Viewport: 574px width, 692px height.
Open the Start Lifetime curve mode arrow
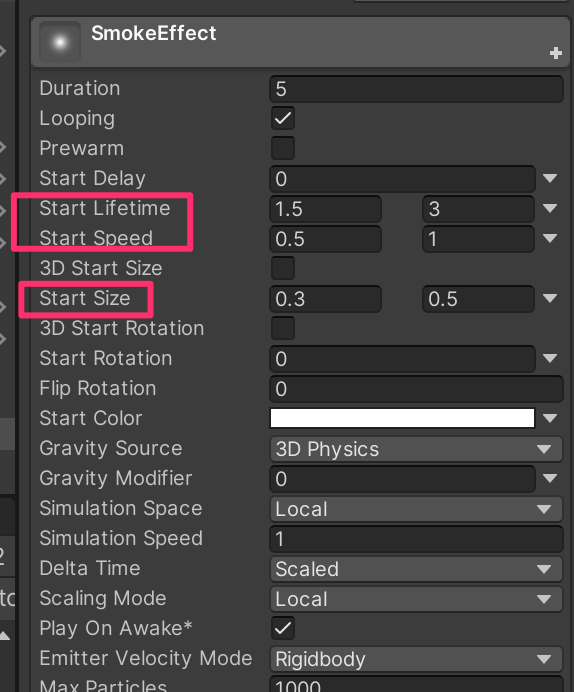[550, 208]
